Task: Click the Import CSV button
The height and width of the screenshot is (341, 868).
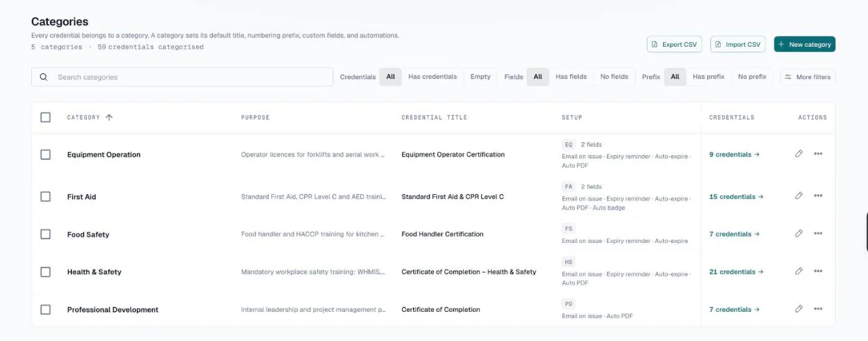Action: click(738, 44)
